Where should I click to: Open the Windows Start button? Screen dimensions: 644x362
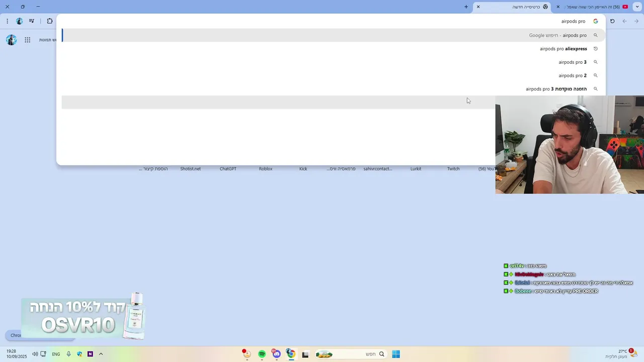396,354
